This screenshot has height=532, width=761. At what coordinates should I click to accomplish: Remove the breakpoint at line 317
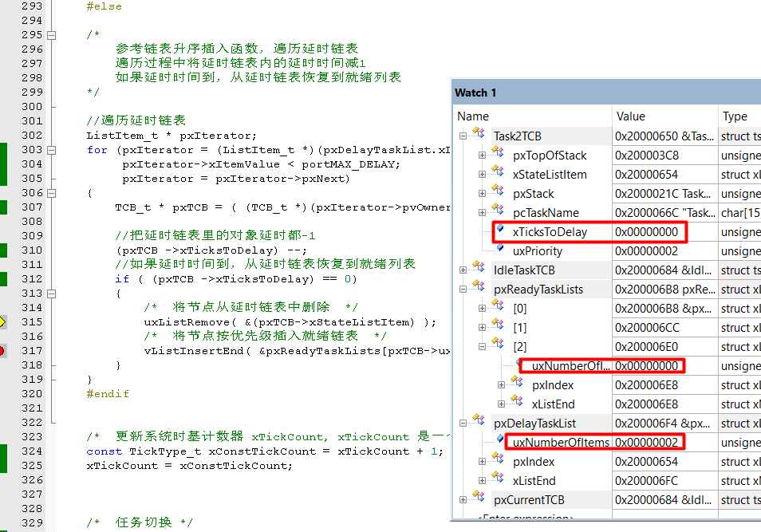point(2,350)
